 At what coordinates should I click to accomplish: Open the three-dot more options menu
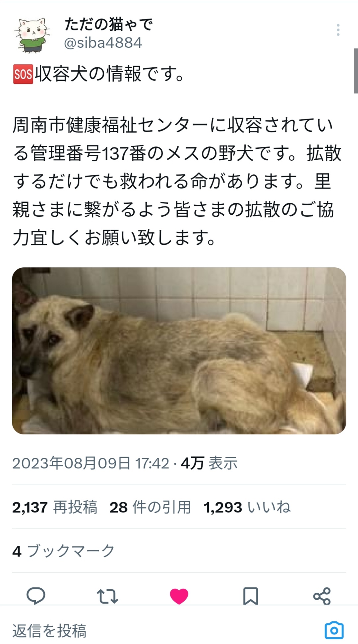(338, 30)
